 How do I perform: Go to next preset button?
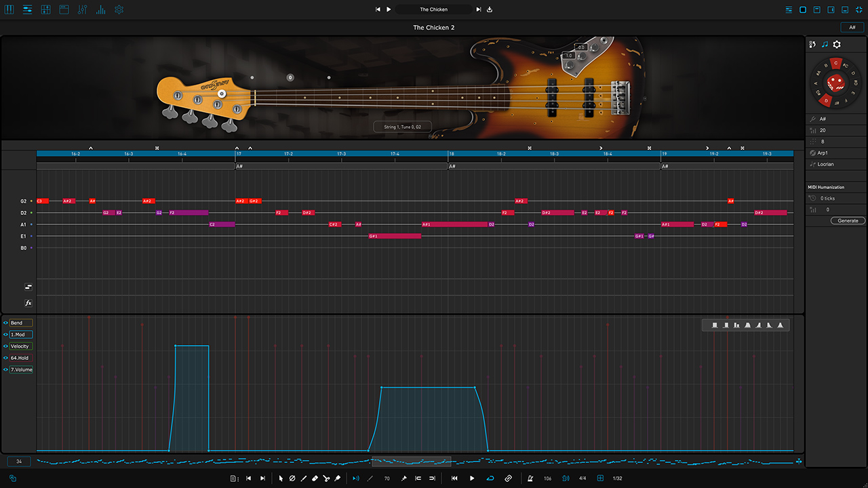[x=479, y=9]
